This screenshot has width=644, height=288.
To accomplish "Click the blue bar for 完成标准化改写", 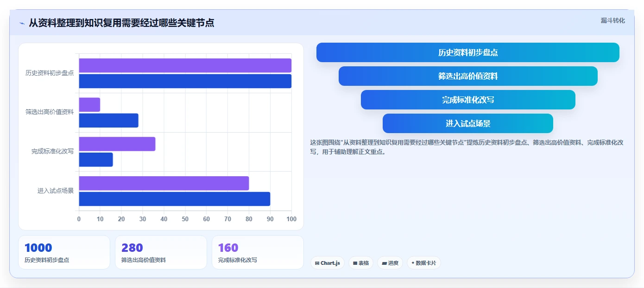I will [x=96, y=160].
